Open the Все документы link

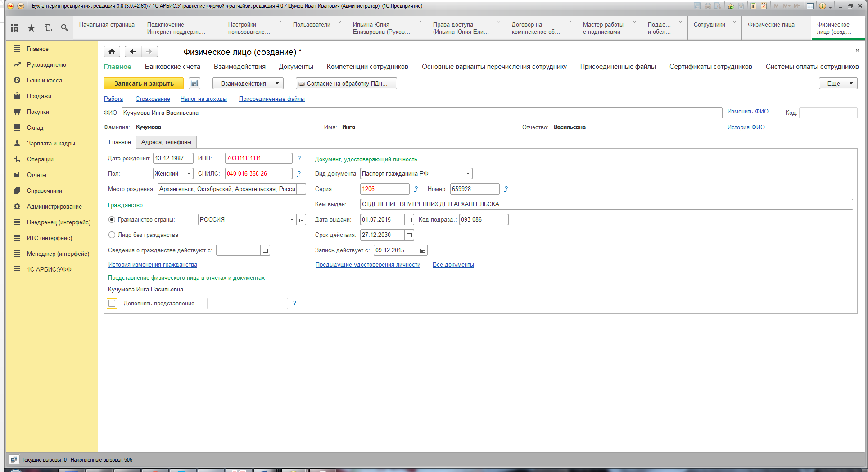[x=453, y=265]
